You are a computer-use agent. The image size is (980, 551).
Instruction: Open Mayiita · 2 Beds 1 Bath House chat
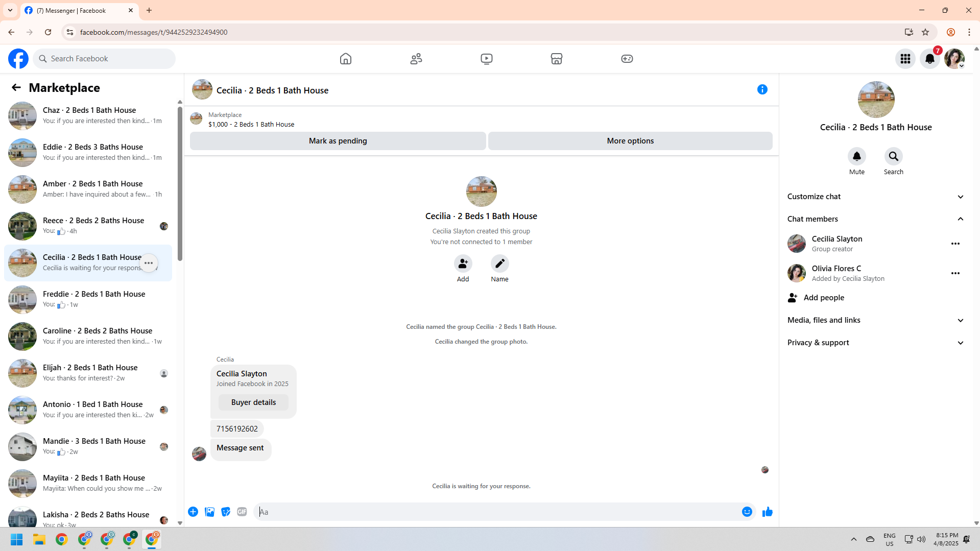pyautogui.click(x=88, y=484)
